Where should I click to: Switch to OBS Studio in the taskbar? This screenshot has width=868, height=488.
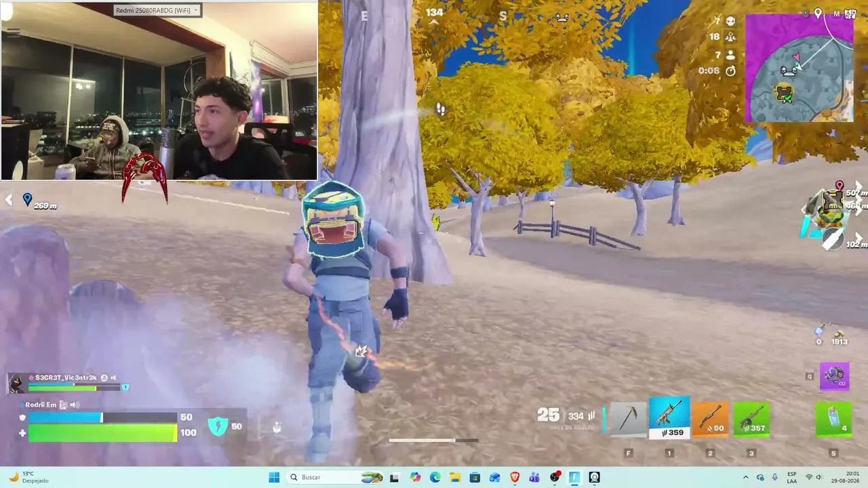point(555,477)
